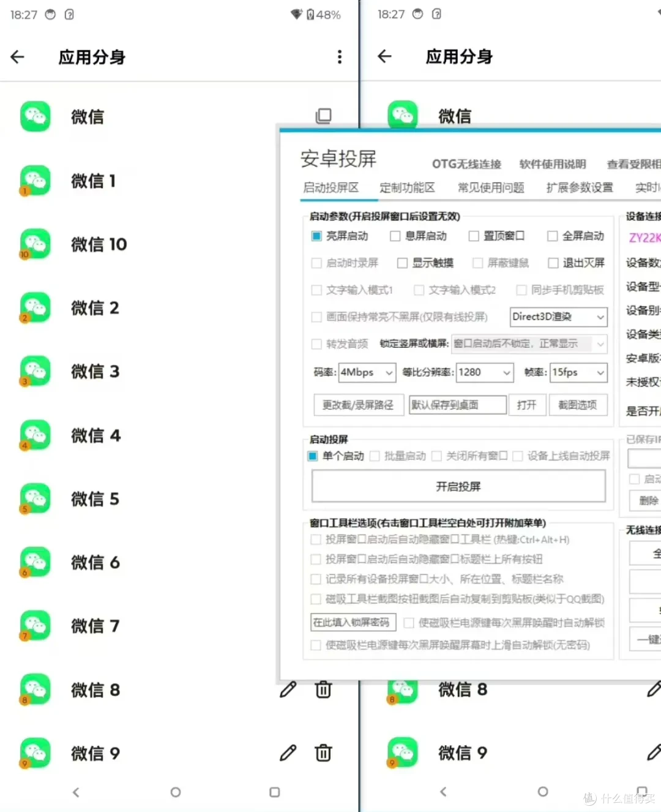Enable 设备上线自动投屏 checkbox

click(518, 456)
